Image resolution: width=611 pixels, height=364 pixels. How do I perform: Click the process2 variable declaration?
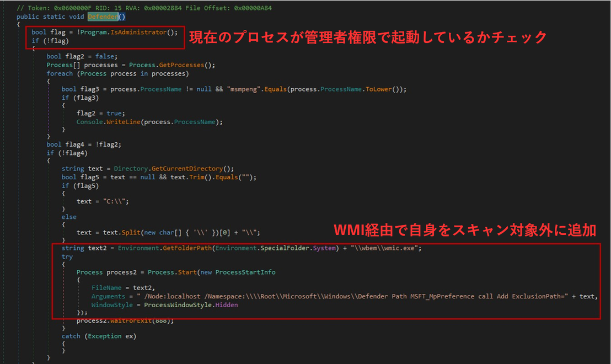(121, 272)
